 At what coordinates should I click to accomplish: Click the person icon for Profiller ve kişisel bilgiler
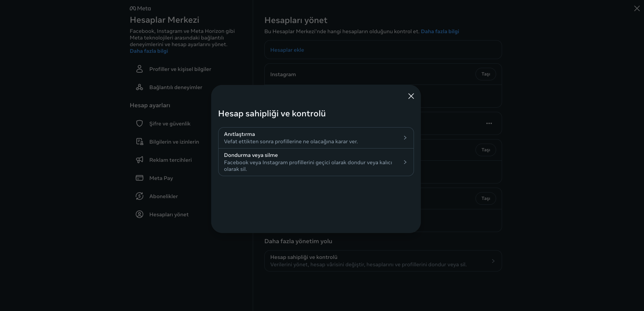(x=139, y=69)
